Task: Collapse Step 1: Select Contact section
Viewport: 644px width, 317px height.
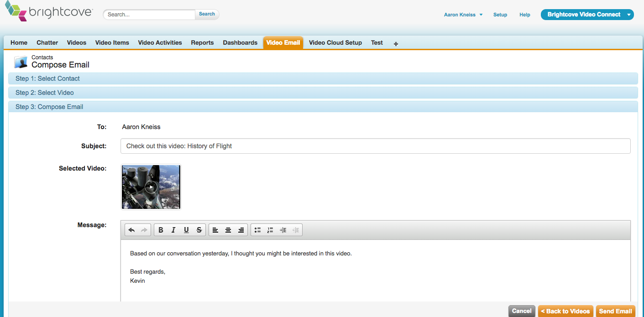Action: click(323, 78)
